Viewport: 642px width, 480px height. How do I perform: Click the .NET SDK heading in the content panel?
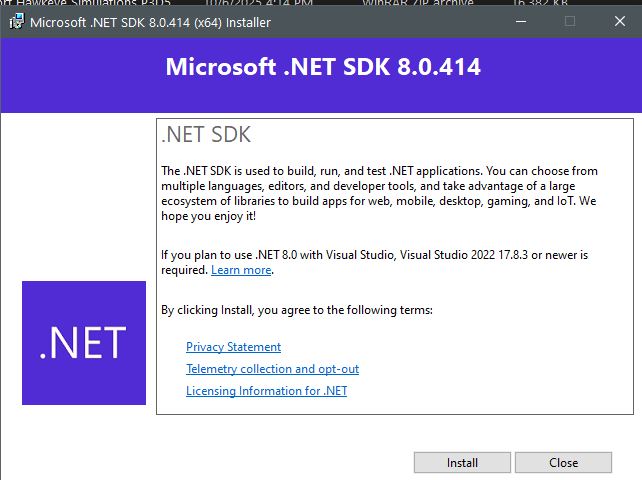206,135
